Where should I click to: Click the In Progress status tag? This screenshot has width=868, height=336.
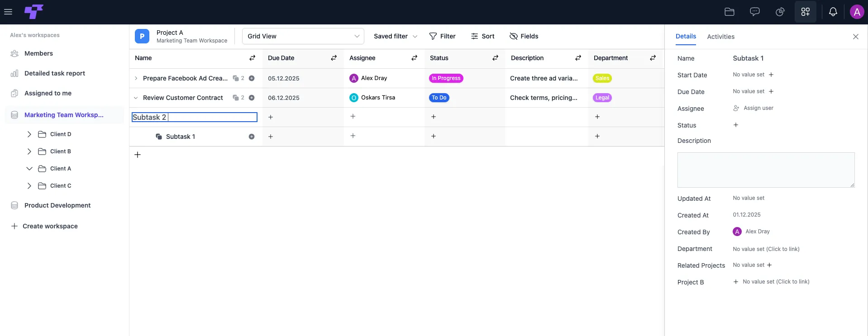[446, 78]
